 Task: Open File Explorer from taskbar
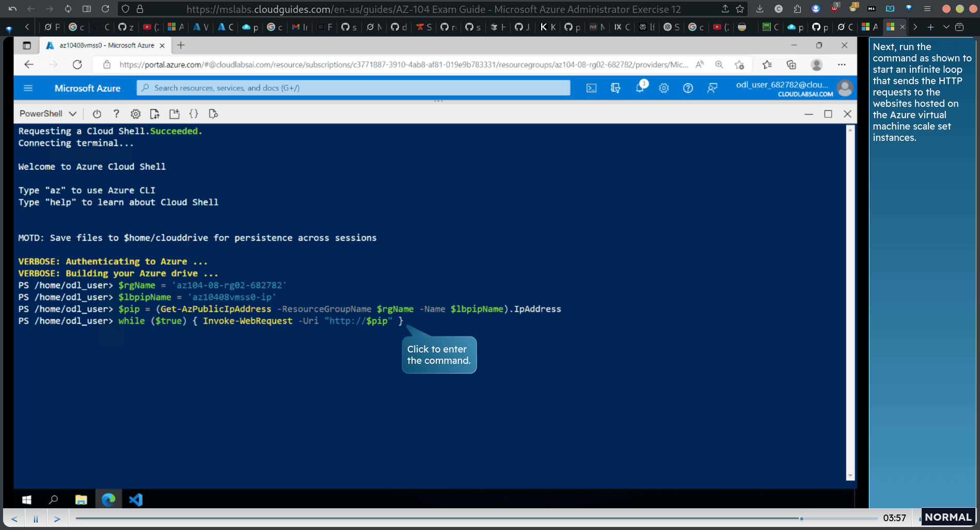pyautogui.click(x=81, y=500)
